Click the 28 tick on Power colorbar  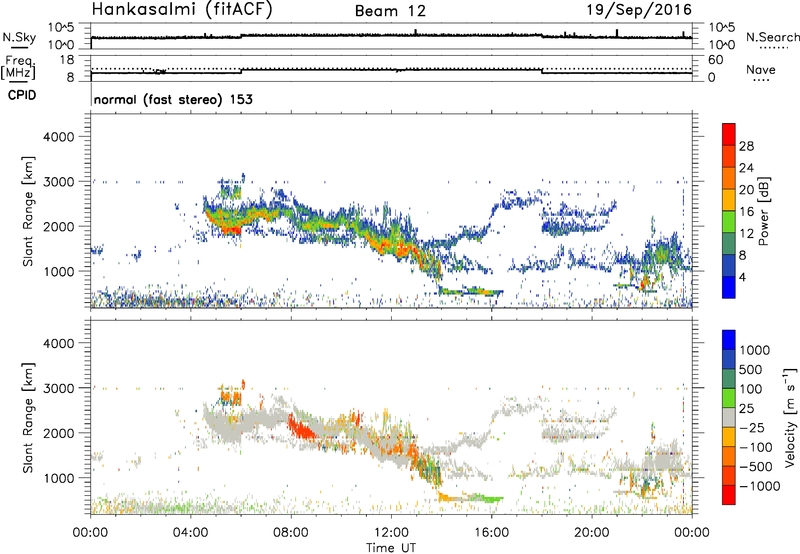pyautogui.click(x=746, y=146)
